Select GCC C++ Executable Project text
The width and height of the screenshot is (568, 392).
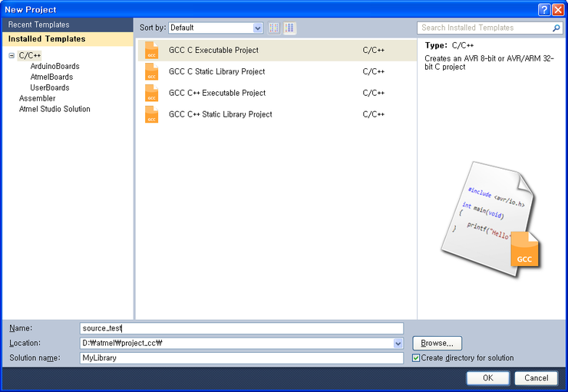click(x=217, y=93)
